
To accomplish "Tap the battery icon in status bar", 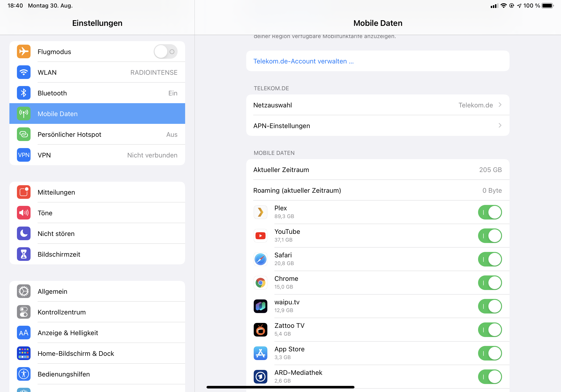I will [x=548, y=6].
